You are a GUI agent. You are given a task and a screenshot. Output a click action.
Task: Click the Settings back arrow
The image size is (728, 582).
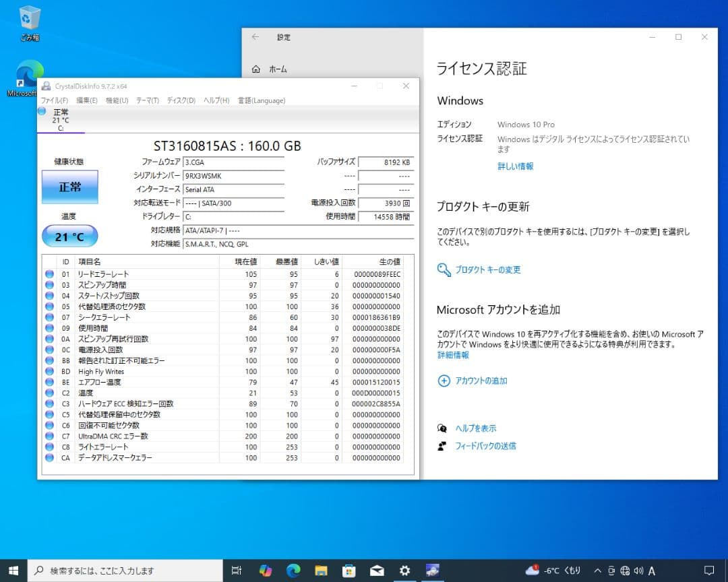point(255,37)
